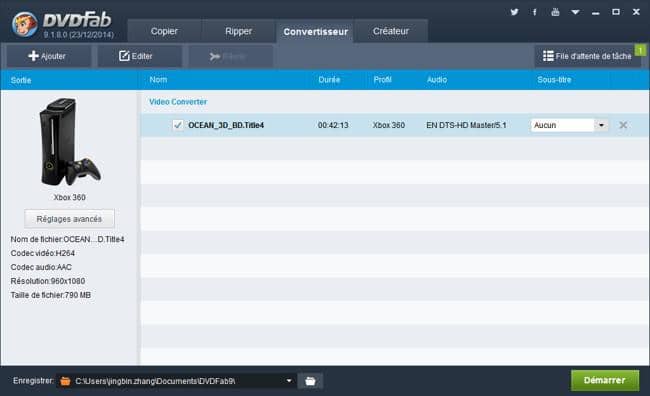Click the Taille de fichier:790 MB text

[x=51, y=295]
